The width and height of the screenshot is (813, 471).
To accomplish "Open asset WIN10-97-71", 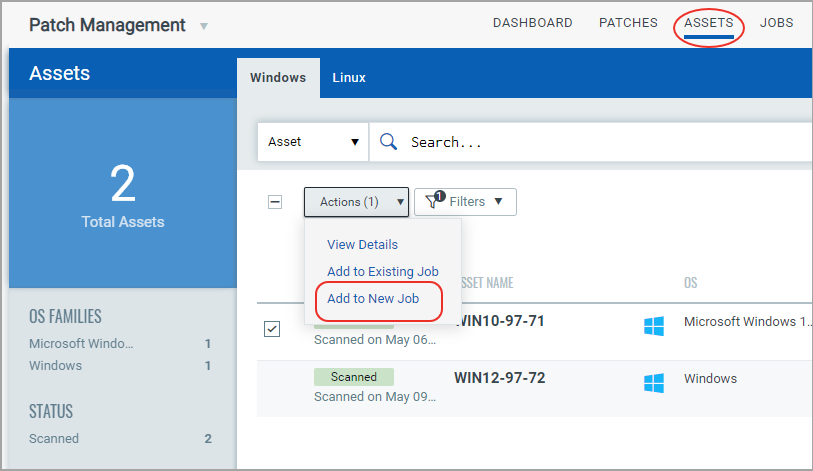I will coord(500,321).
